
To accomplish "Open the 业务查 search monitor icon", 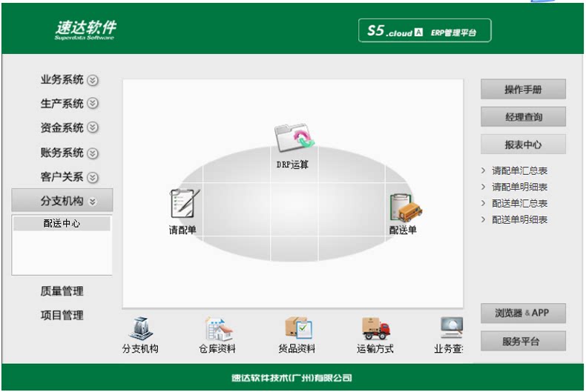I will [452, 328].
